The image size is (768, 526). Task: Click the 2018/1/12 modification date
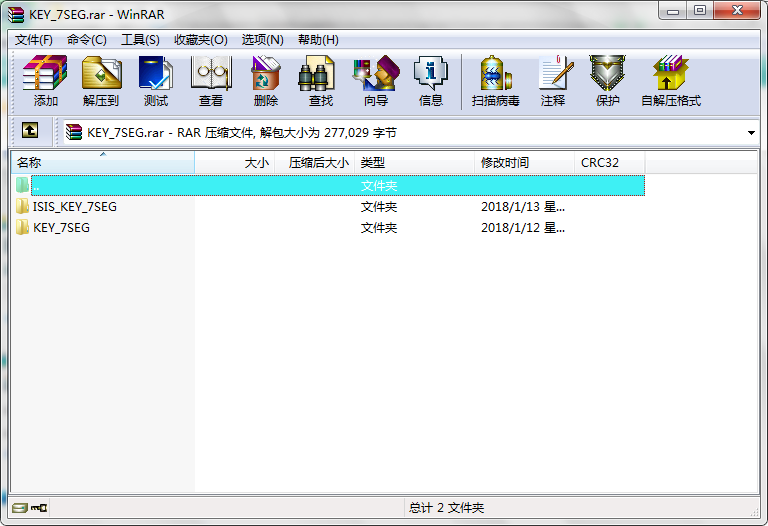(x=523, y=228)
